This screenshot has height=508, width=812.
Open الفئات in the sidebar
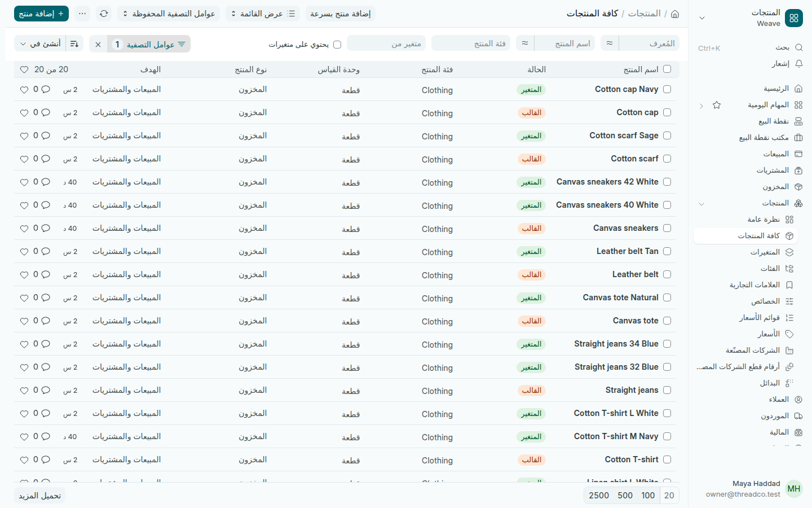point(745,269)
